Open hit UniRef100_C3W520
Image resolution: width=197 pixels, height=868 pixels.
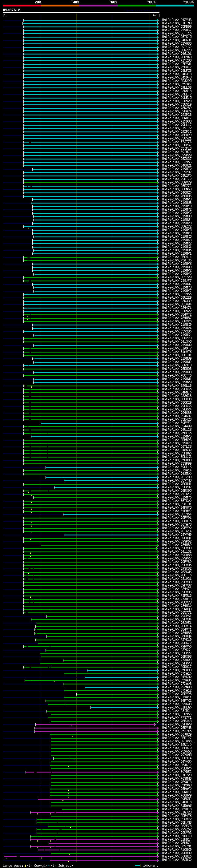[177, 101]
